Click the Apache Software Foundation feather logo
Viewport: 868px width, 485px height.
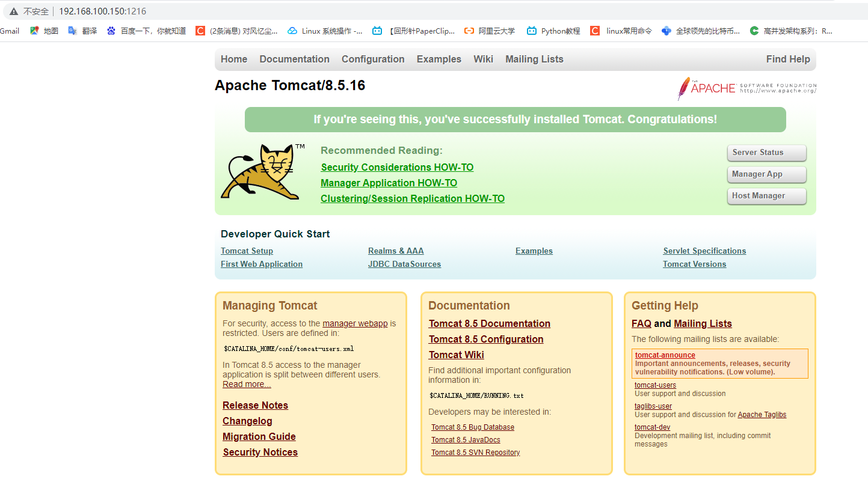coord(746,88)
